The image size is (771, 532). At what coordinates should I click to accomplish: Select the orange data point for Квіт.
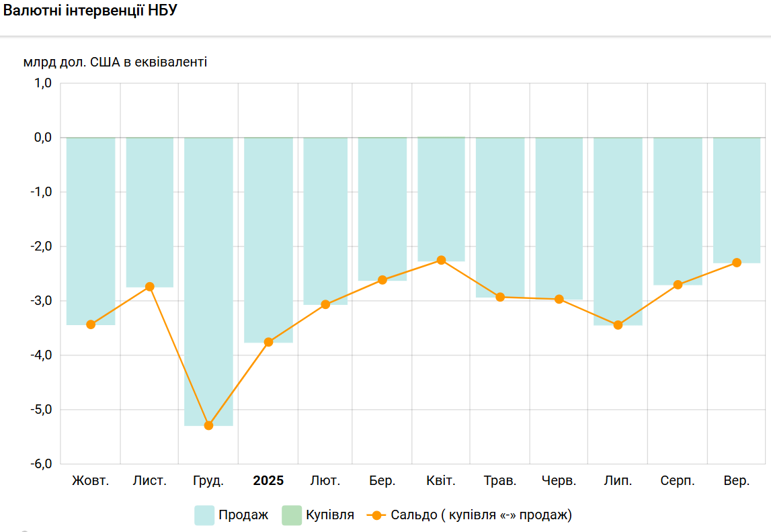point(441,260)
